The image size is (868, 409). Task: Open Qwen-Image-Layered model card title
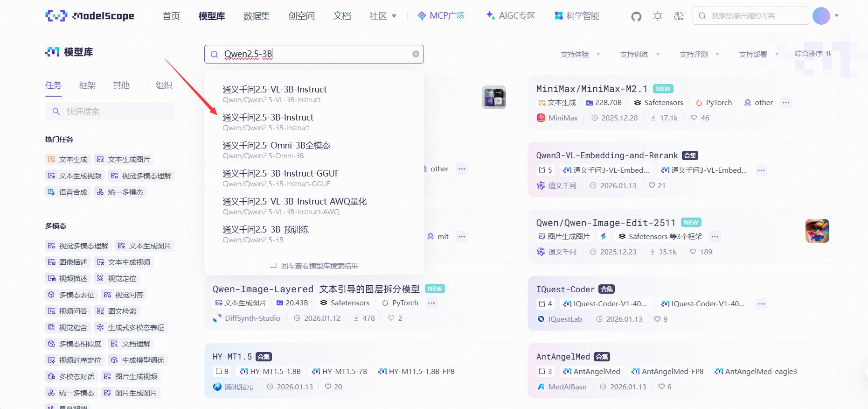point(316,289)
